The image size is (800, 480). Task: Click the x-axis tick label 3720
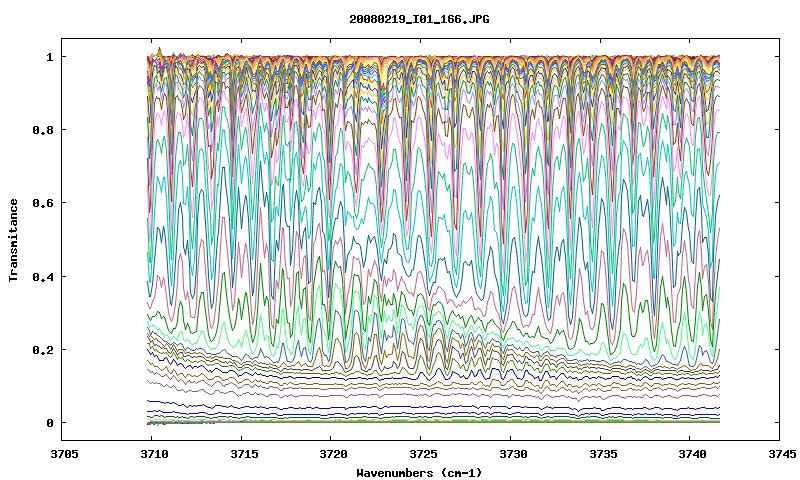pyautogui.click(x=334, y=453)
